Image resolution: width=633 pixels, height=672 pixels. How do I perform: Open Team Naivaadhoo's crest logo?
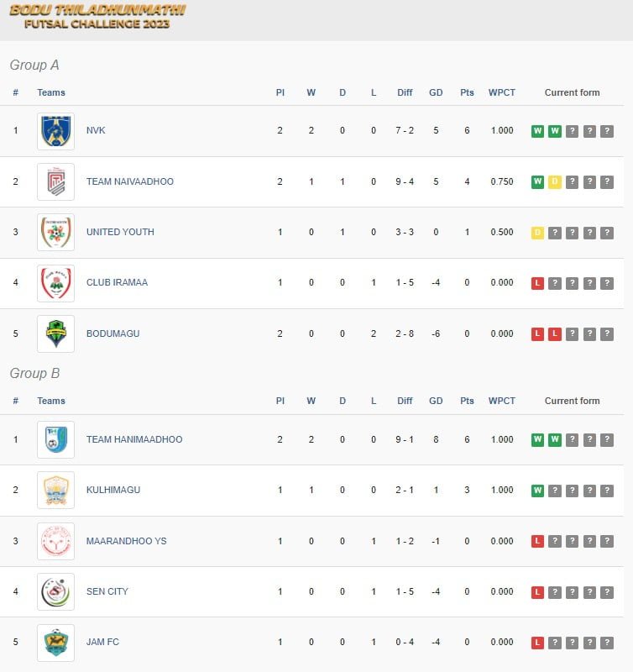[x=55, y=181]
